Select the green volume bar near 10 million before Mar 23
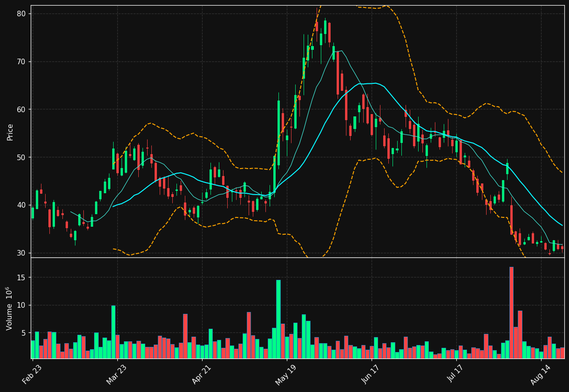Screen dimensions: 569x392 [x=113, y=332]
